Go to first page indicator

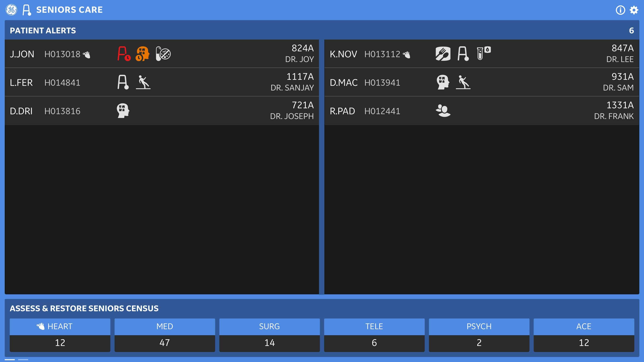pos(10,360)
